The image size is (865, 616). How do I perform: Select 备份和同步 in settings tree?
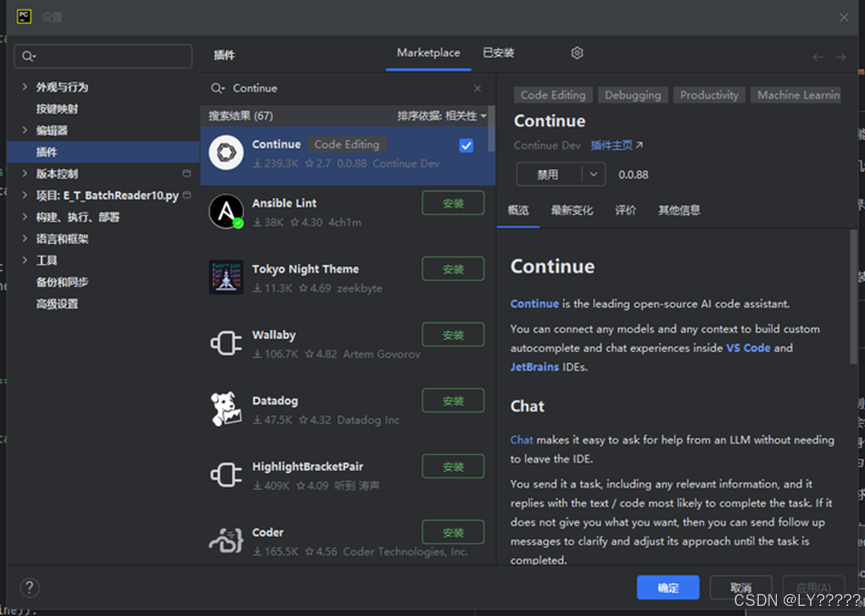click(62, 282)
